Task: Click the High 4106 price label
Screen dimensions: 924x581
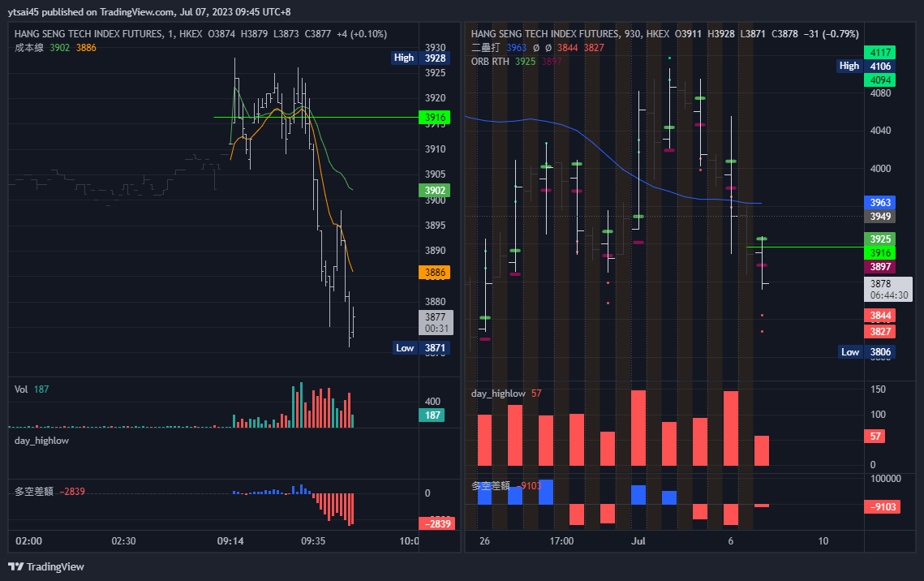Action: (866, 66)
